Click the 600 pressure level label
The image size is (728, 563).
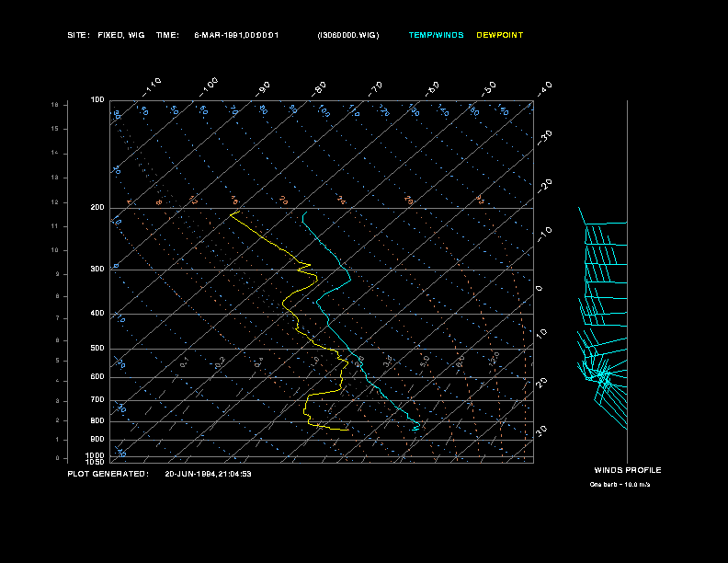[x=97, y=377]
